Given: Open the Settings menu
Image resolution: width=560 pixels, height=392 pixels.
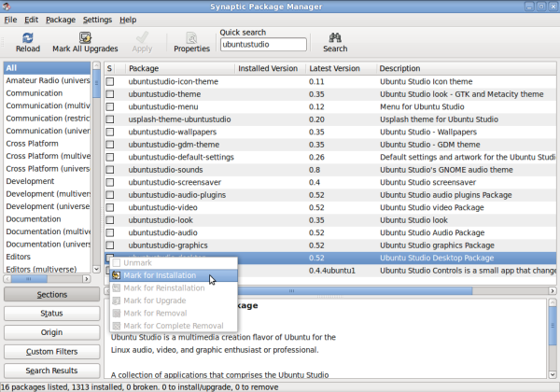Looking at the screenshot, I should (97, 20).
